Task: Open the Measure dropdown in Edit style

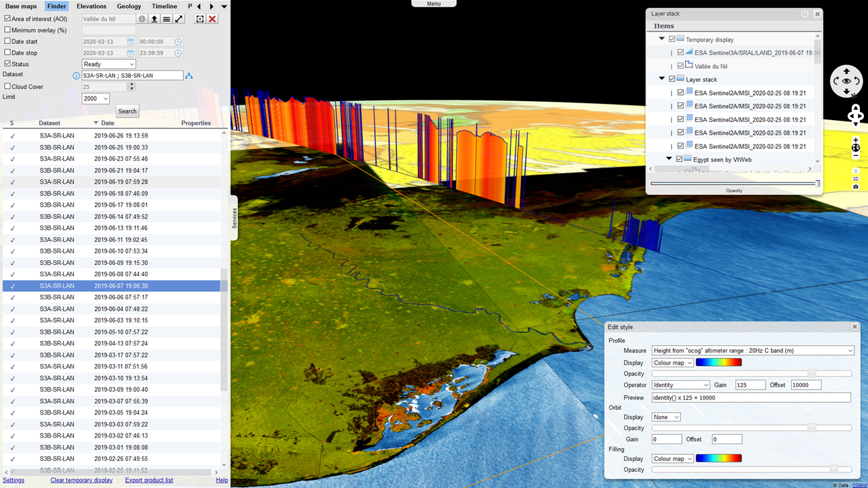Action: 752,350
